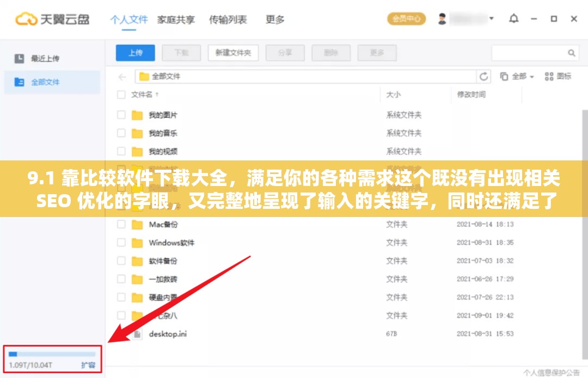
Task: Focus the search input field
Action: 535,53
